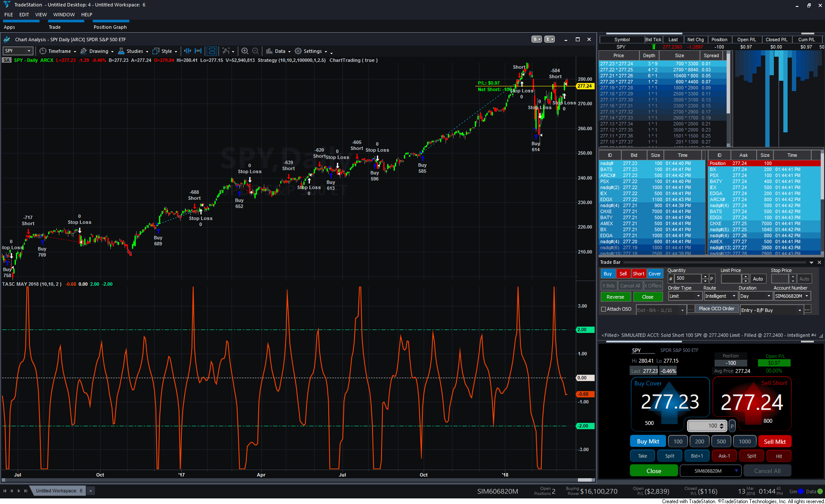Go to previous workspace arrow icon

12,491
